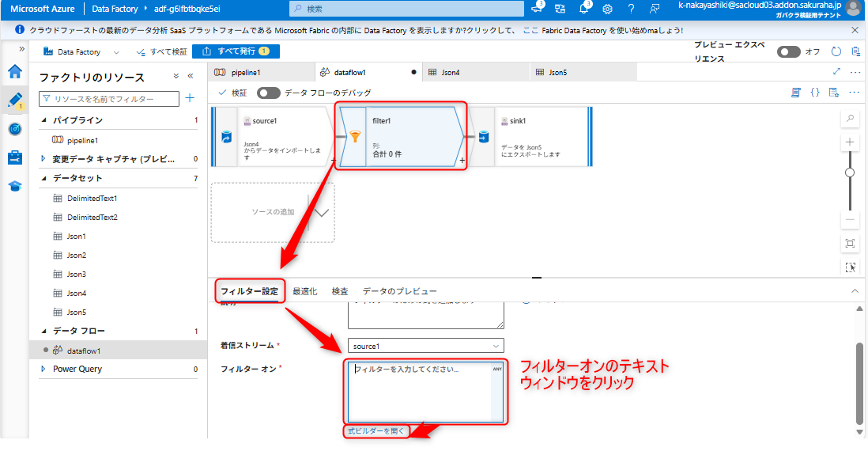Viewport: 868px width, 455px height.
Task: Open the incoming stream source1 dropdown
Action: click(425, 346)
